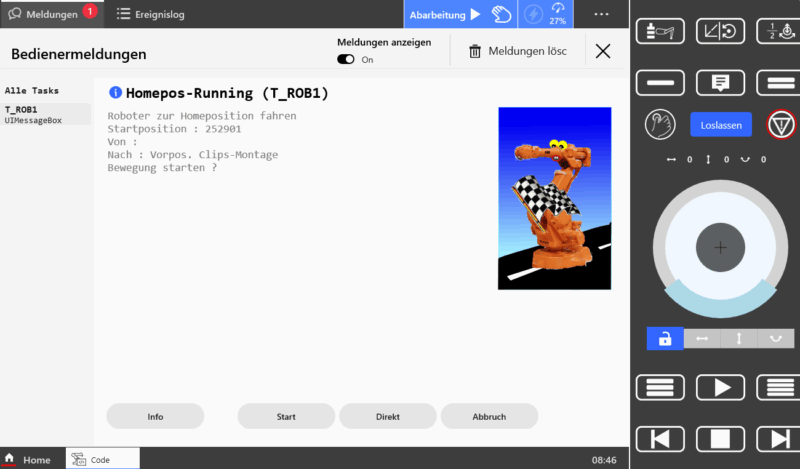Switch to the Ereignislog tab
The image size is (800, 469).
click(x=150, y=14)
